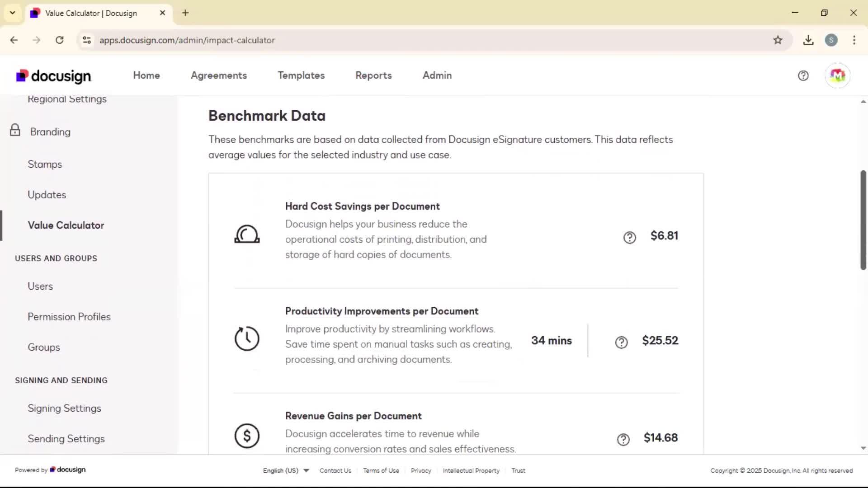Click the Revenue Gains per Document title
The image size is (868, 488).
click(353, 416)
